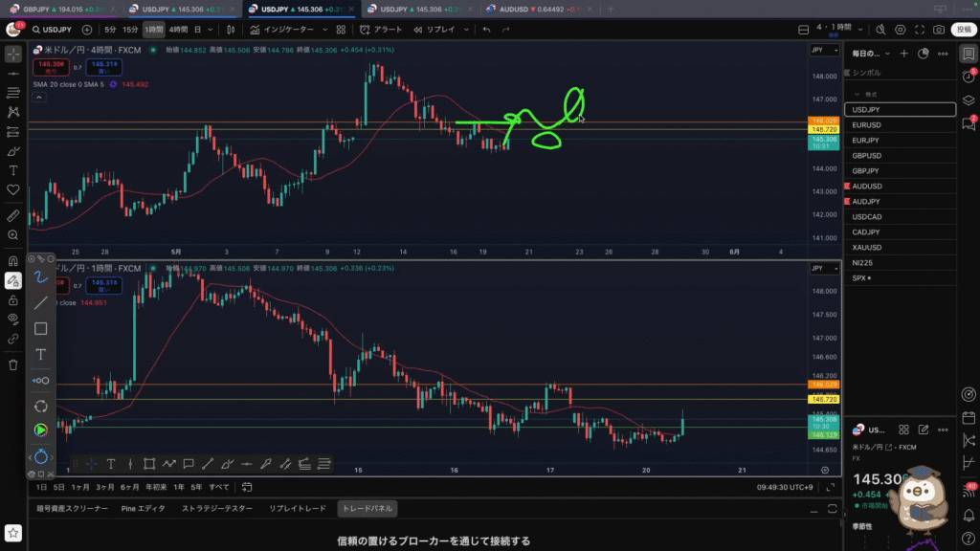Open layout setup split-panel icon
The width and height of the screenshot is (980, 551).
[x=803, y=30]
